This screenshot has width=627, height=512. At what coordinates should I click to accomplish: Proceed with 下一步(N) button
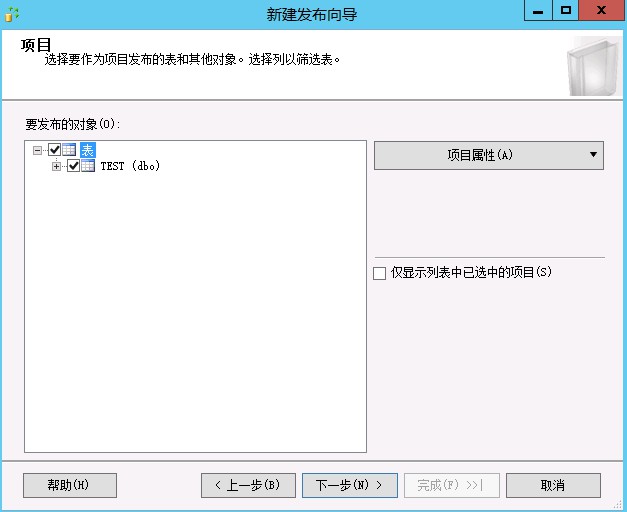pos(350,485)
